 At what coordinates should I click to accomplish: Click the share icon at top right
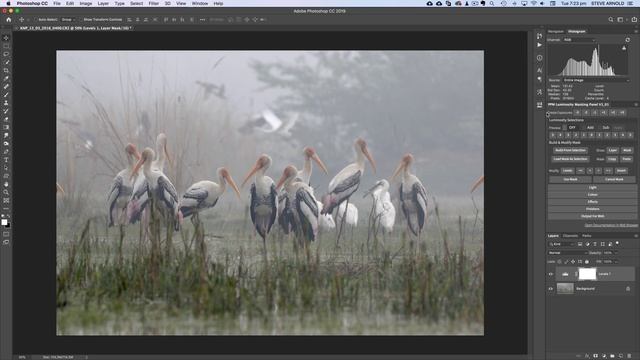(634, 19)
